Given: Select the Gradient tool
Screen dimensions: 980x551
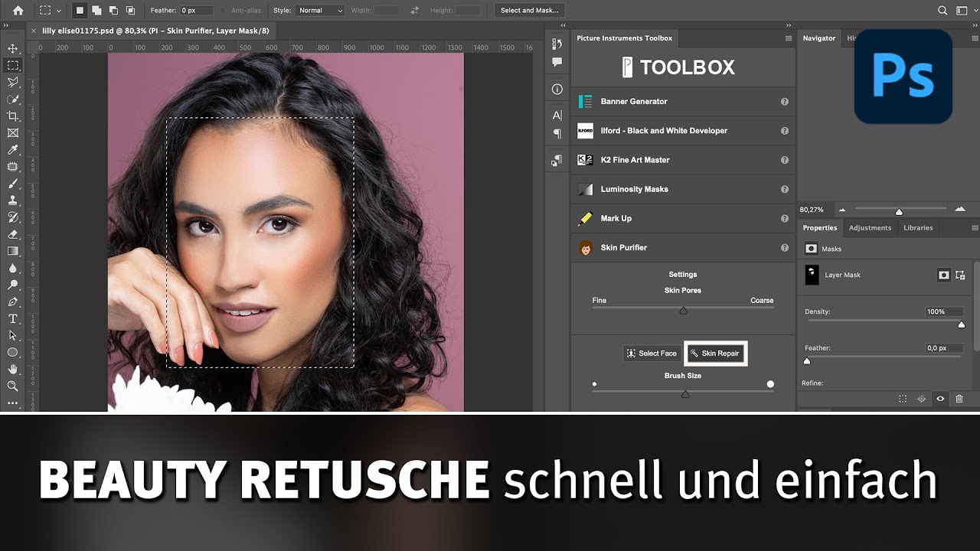Looking at the screenshot, I should [12, 251].
